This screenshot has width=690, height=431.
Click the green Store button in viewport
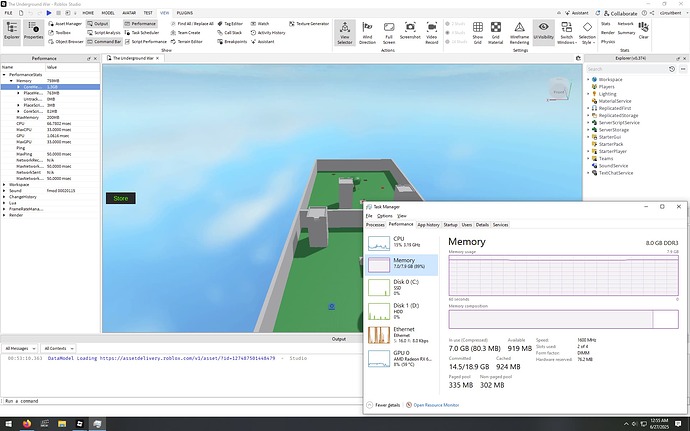pyautogui.click(x=121, y=199)
